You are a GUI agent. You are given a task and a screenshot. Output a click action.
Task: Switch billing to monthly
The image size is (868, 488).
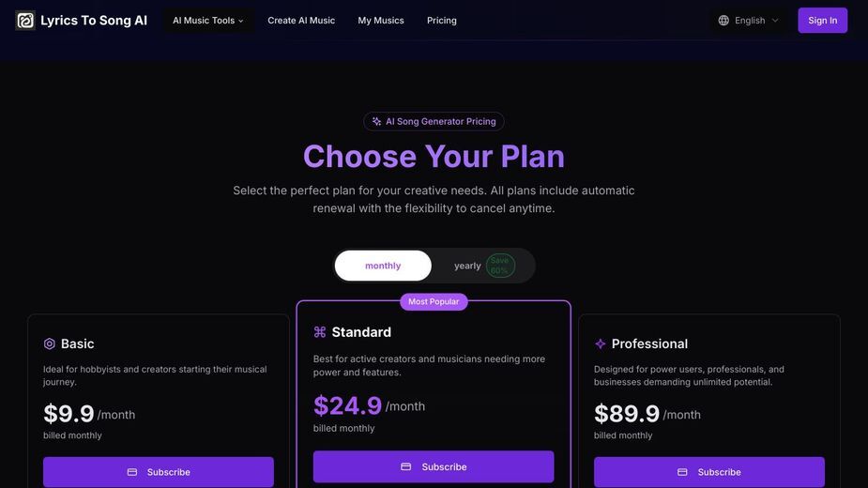(x=383, y=266)
